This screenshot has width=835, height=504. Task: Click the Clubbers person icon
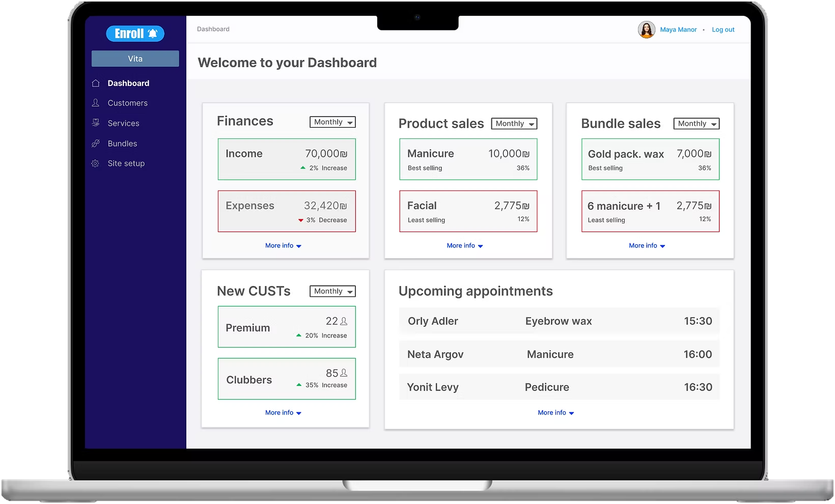pyautogui.click(x=344, y=373)
